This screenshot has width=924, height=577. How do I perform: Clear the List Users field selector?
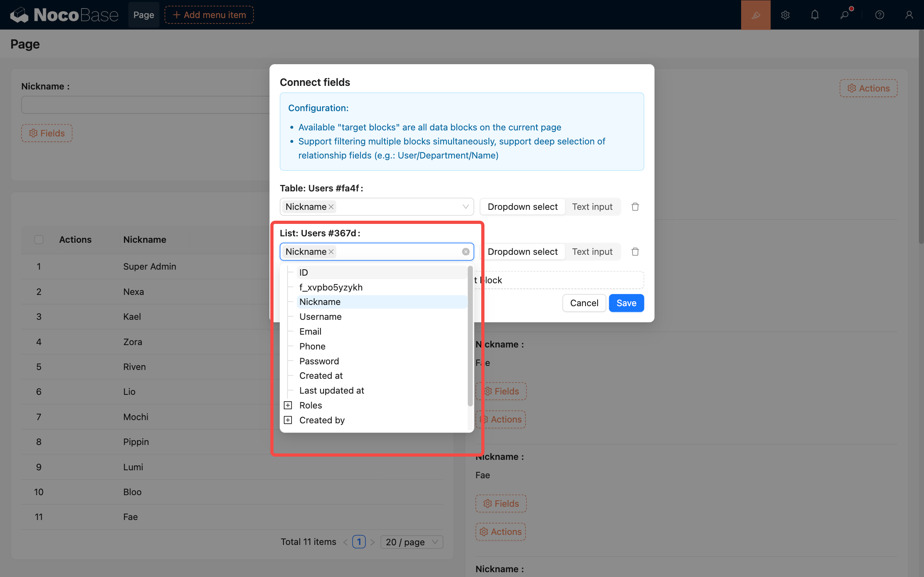coord(465,252)
